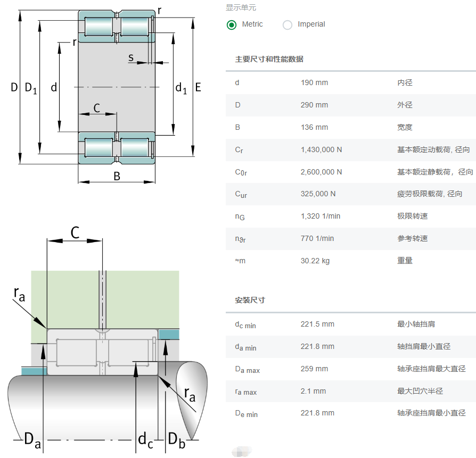476x458 pixels.
Task: Click the ≈m symbol in the table
Action: coord(240,261)
